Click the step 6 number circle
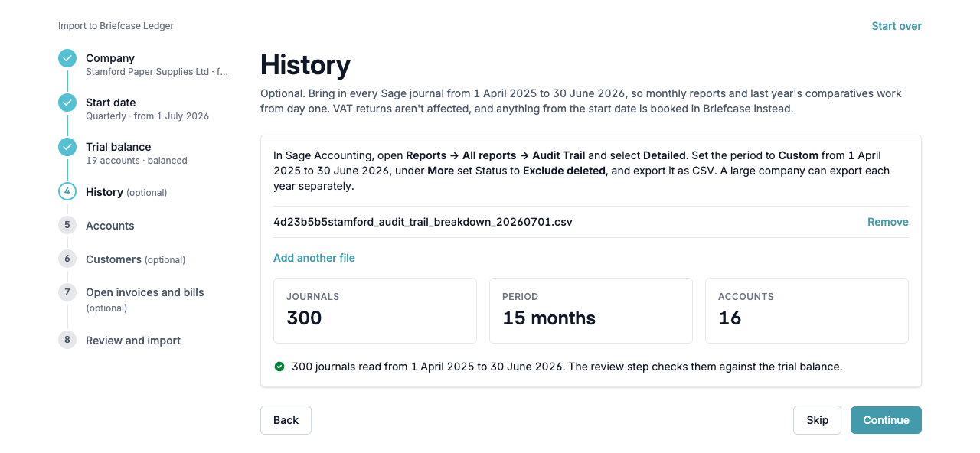 (67, 259)
